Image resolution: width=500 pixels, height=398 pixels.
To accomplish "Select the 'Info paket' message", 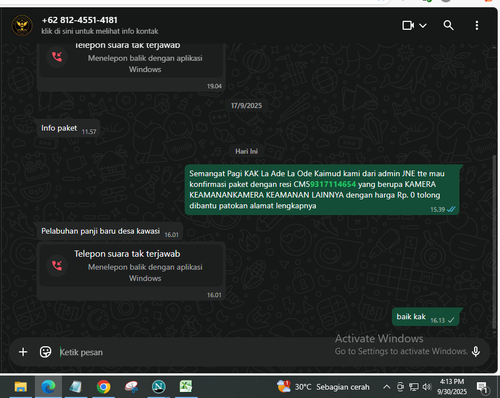I will coord(68,128).
